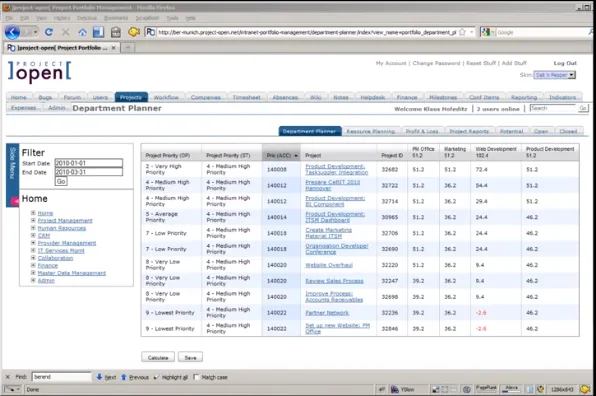596x396 pixels.
Task: Switch to the Resource Planning sub-tab
Action: pos(371,131)
